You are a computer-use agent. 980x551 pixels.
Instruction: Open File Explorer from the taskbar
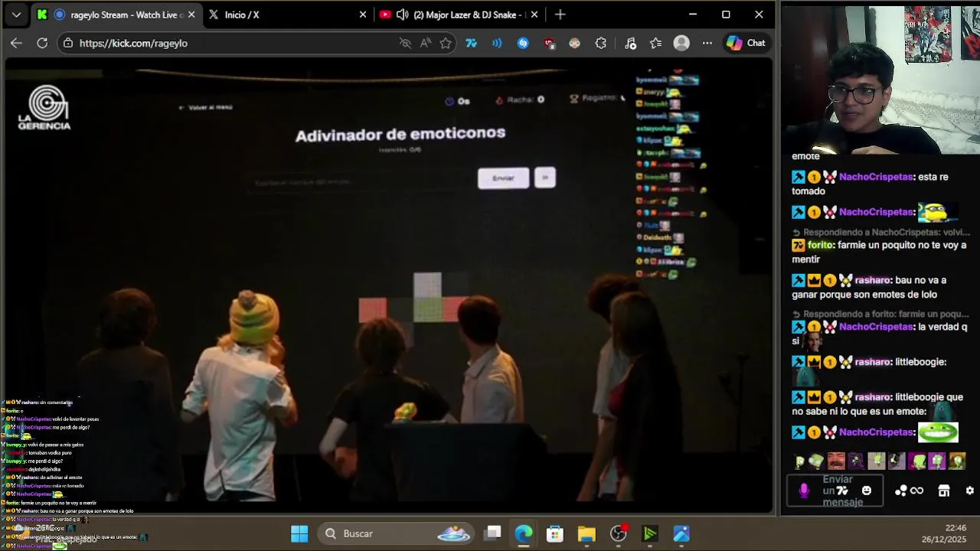tap(586, 533)
